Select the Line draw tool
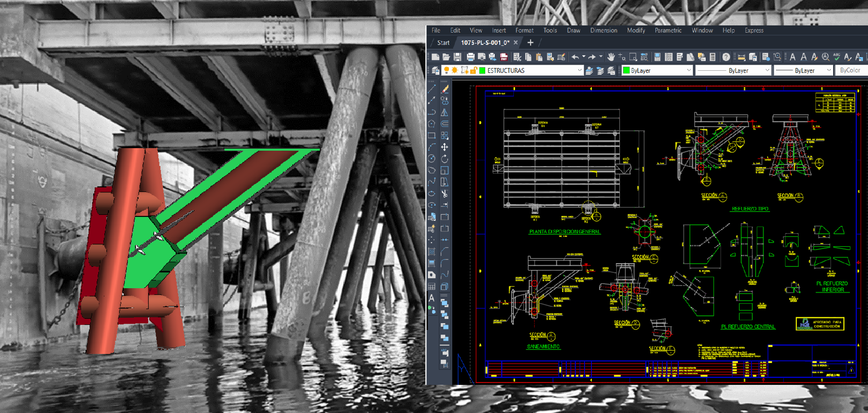868x413 pixels. (x=432, y=89)
